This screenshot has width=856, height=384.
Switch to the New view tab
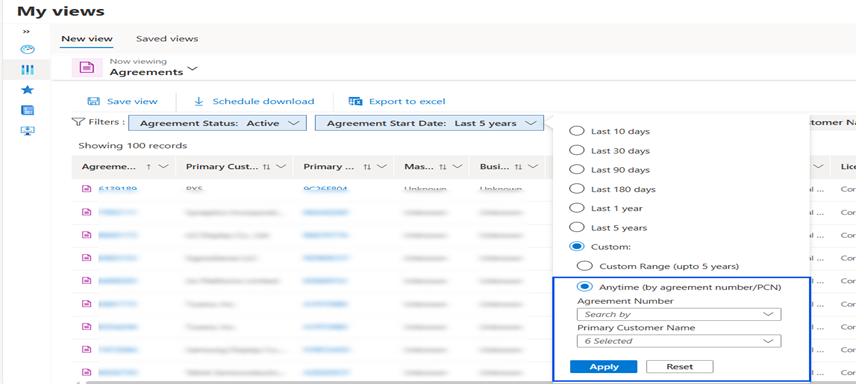point(87,39)
